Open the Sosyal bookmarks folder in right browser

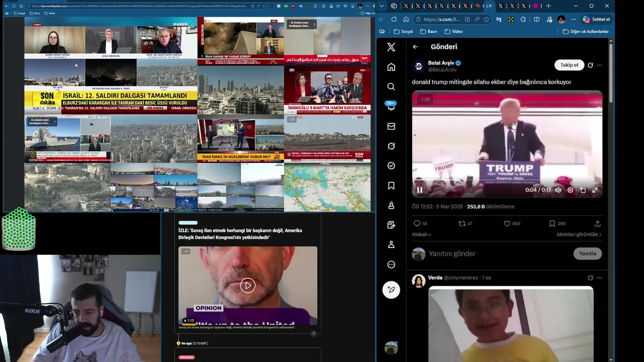tap(404, 31)
